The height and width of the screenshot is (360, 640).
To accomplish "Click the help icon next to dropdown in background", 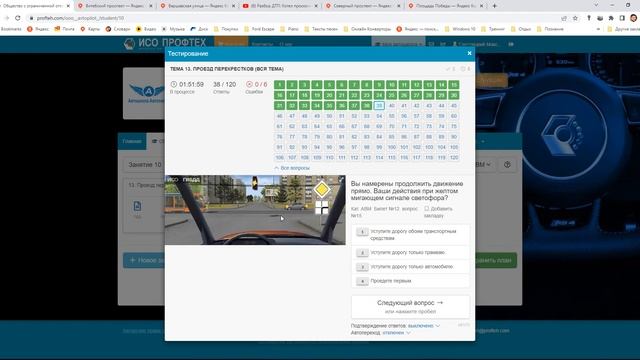I will [x=507, y=164].
